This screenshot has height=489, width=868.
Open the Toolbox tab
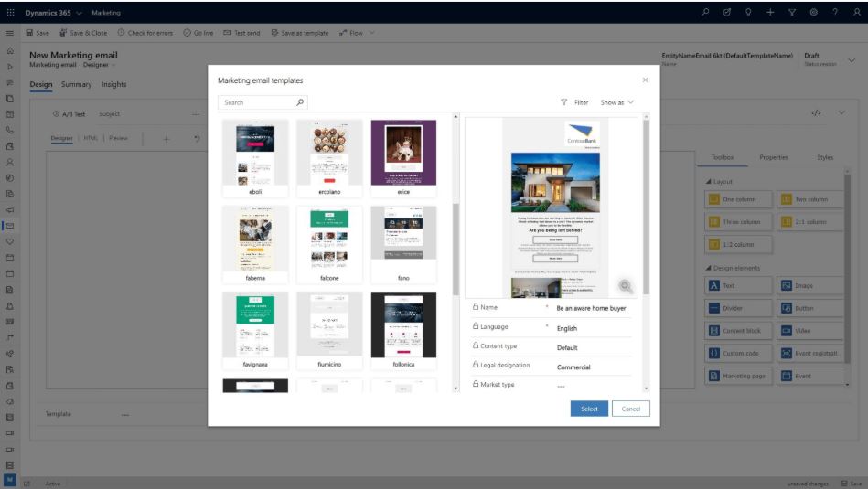pos(723,157)
